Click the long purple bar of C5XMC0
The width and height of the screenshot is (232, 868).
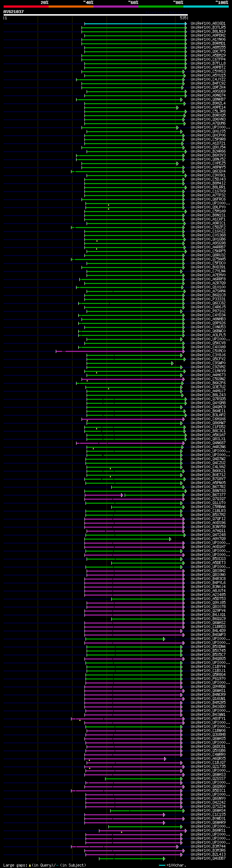pyautogui.click(x=120, y=351)
